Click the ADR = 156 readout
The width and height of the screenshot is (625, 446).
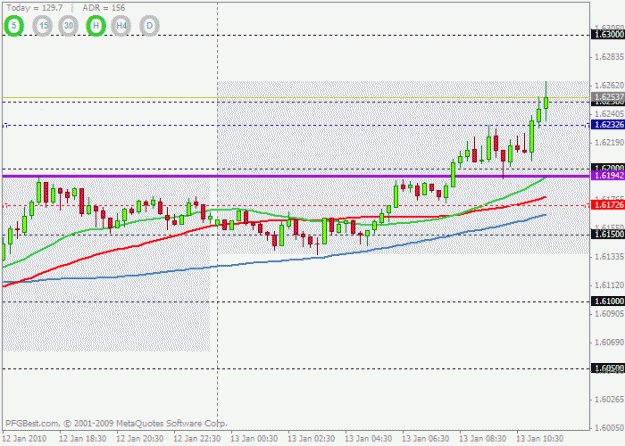click(104, 8)
